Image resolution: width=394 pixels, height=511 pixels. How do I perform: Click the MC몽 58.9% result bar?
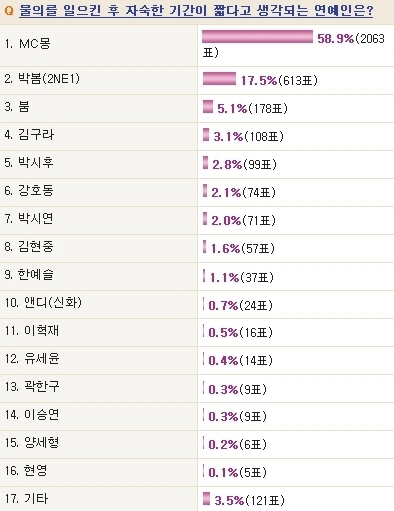pos(257,37)
